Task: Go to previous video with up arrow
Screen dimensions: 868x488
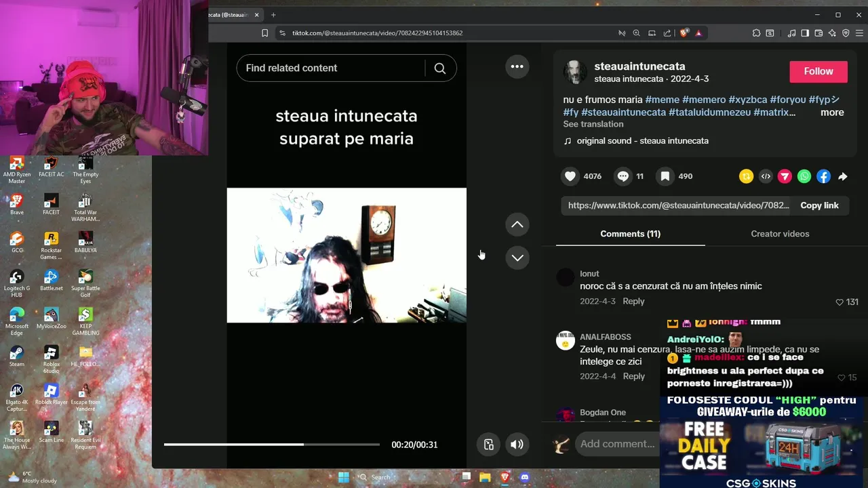Action: point(517,224)
